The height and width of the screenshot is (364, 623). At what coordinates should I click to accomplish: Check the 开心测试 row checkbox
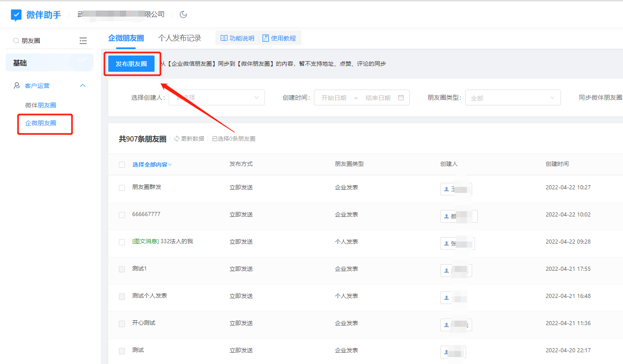point(122,323)
